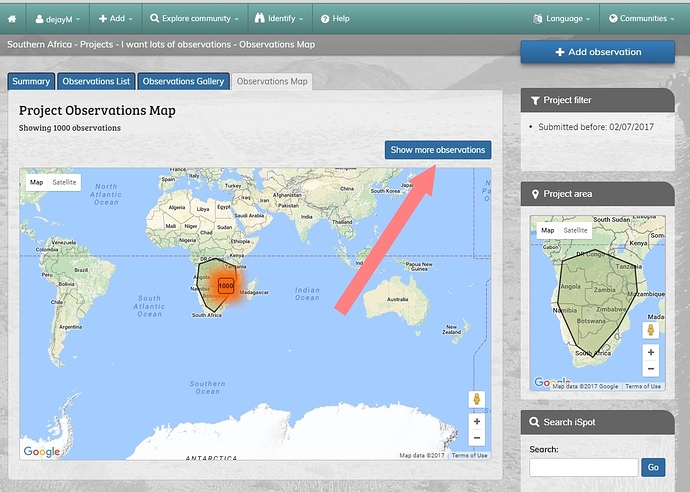Switch main map to Map view

36,182
